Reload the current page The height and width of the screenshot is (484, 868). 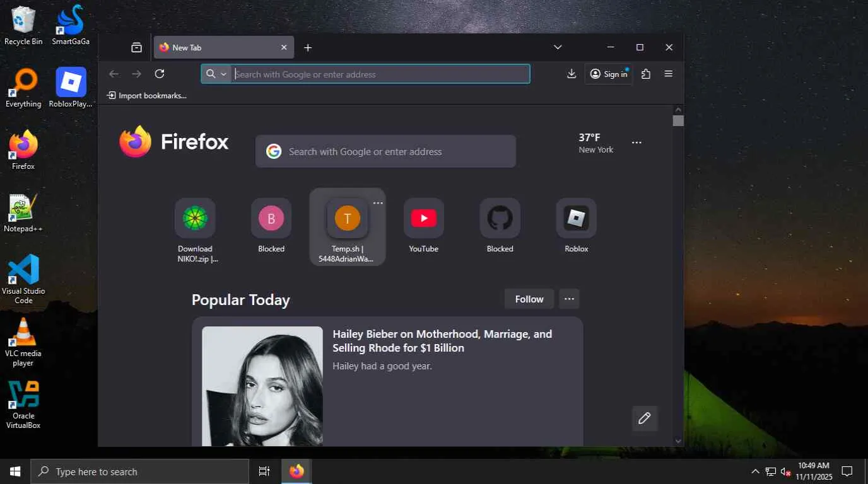pos(160,74)
